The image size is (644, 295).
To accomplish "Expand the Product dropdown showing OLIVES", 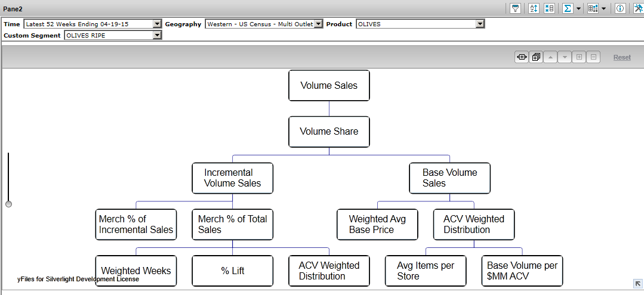I will click(x=480, y=24).
